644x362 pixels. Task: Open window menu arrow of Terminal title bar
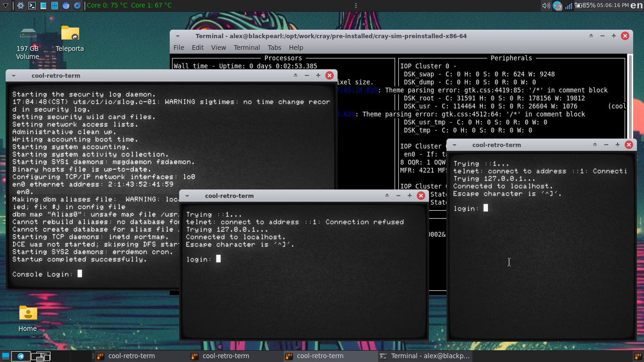[x=178, y=36]
